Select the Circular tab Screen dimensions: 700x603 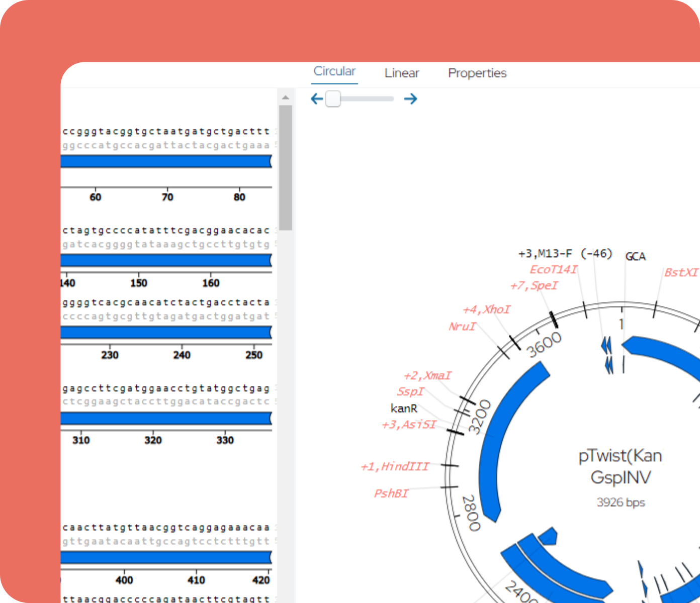pos(334,71)
